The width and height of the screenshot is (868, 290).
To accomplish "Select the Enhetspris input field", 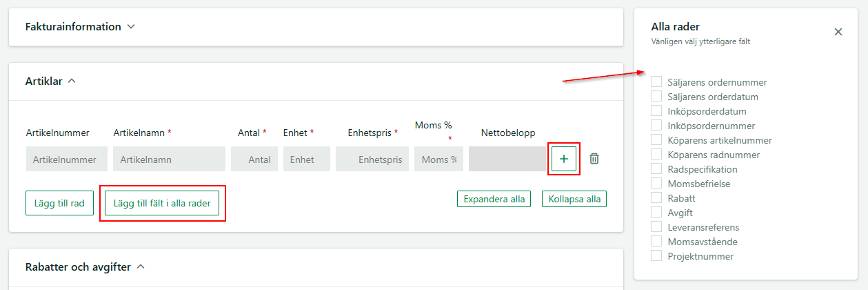I will tap(372, 159).
